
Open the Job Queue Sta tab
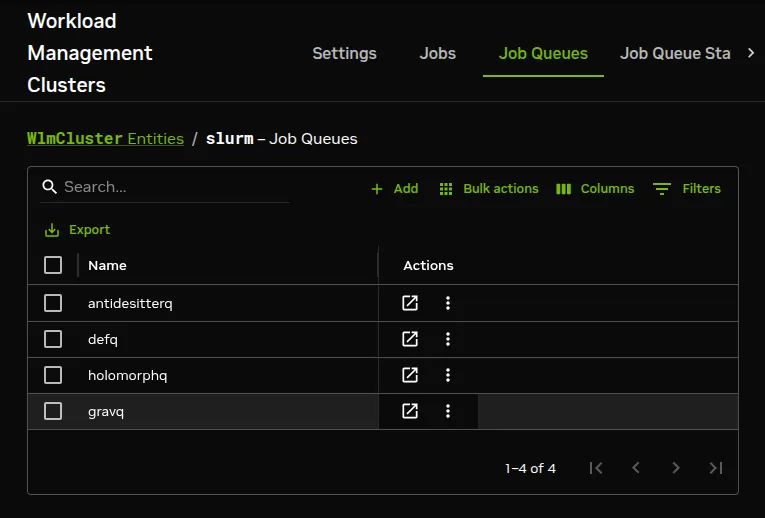tap(675, 53)
